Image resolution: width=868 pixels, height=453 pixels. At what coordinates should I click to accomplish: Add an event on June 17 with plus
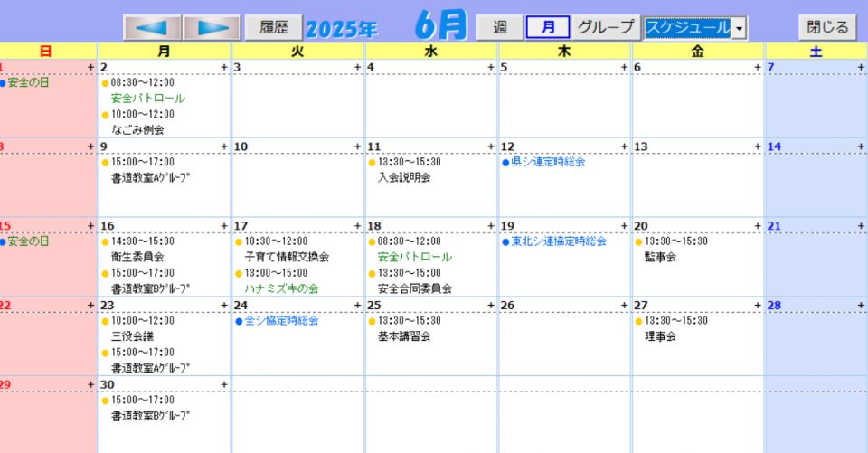tap(358, 226)
